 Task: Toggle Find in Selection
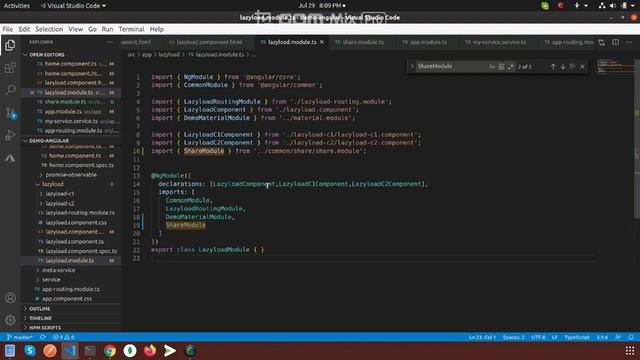point(573,66)
